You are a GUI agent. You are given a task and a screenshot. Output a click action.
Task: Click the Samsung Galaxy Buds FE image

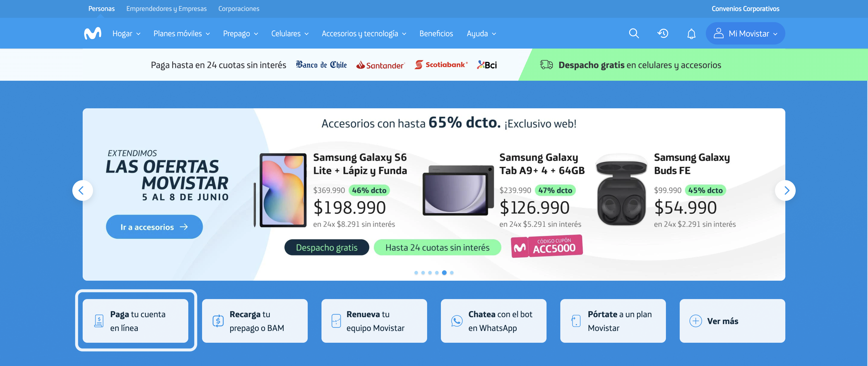pos(621,190)
